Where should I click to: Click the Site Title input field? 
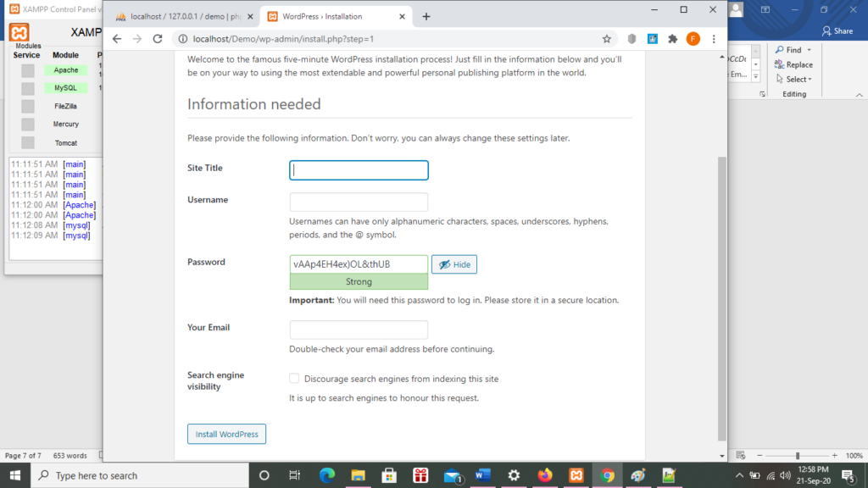pos(359,169)
